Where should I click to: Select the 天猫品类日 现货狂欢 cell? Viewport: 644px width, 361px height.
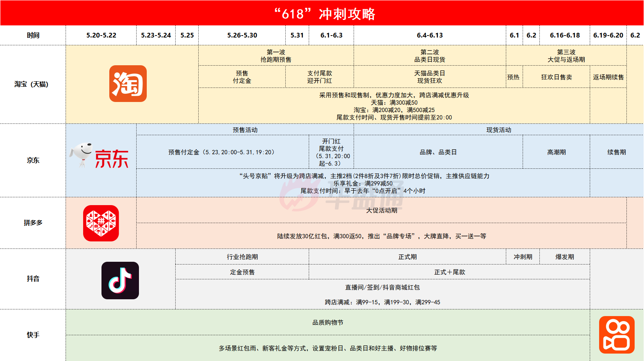(x=430, y=77)
